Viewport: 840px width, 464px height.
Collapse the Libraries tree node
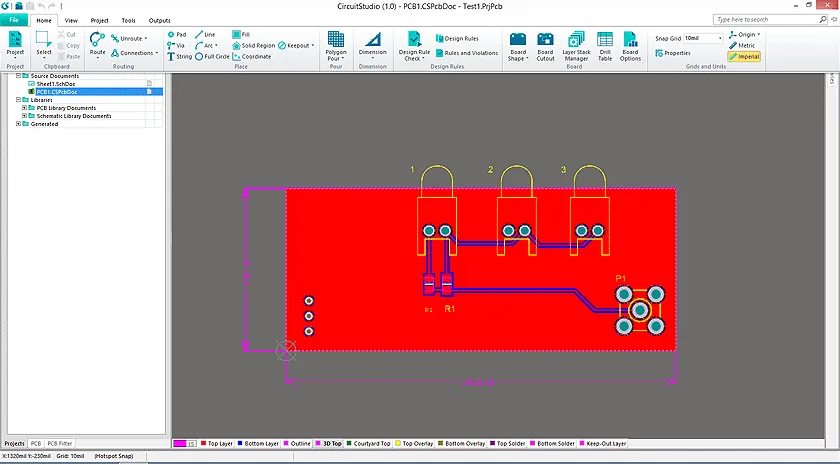(18, 100)
